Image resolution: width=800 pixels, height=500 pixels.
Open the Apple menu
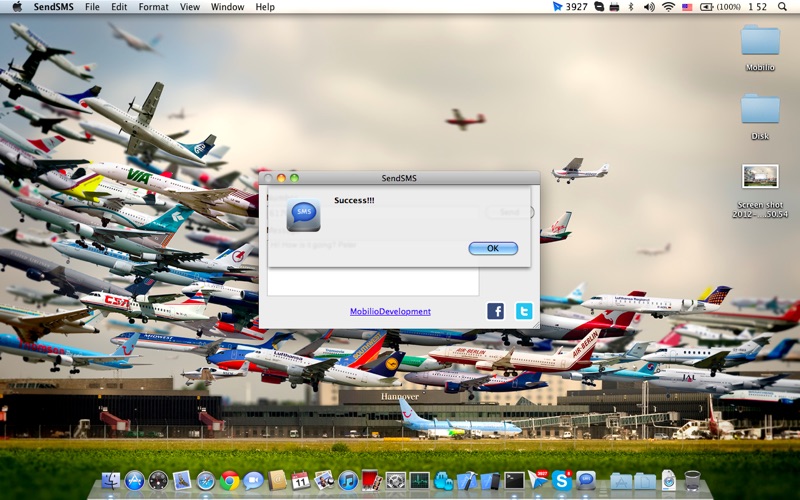17,7
